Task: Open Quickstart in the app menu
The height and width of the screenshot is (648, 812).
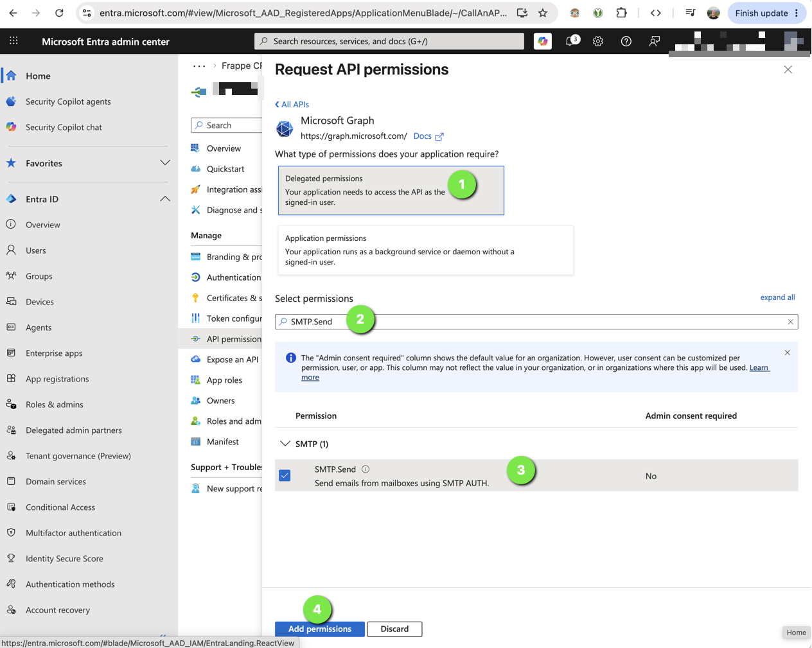Action: pyautogui.click(x=226, y=169)
